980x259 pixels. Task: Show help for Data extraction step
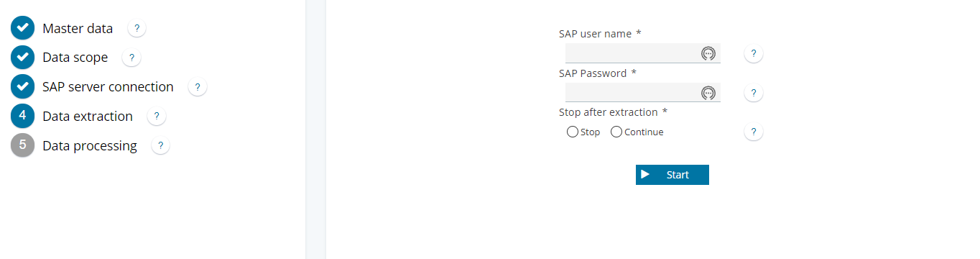[156, 117]
